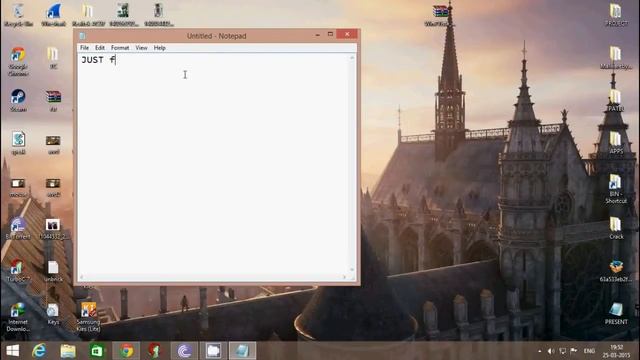
Task: Launch Internet Explorer from taskbar
Action: 39,351
